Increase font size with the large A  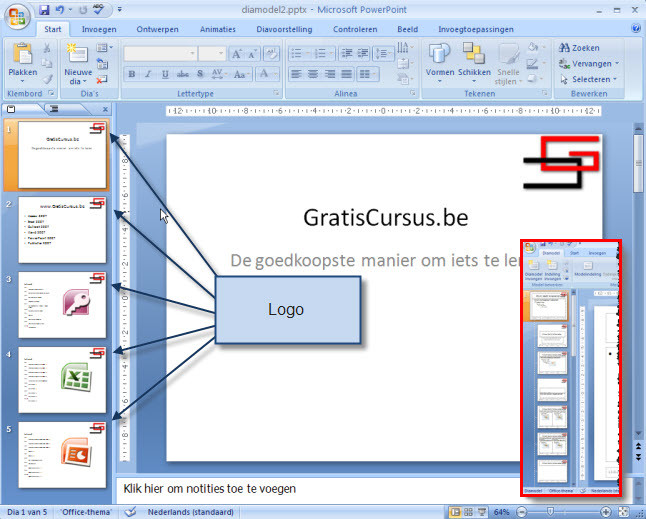236,54
